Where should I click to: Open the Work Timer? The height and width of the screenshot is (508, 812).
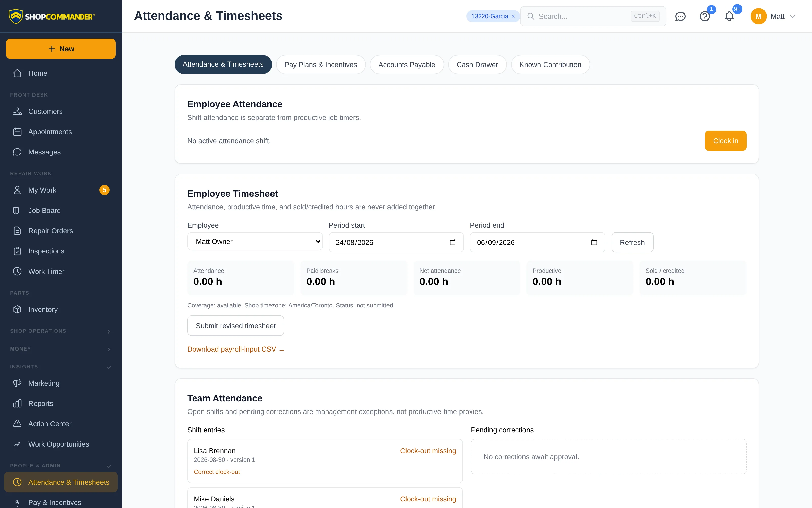tap(61, 271)
